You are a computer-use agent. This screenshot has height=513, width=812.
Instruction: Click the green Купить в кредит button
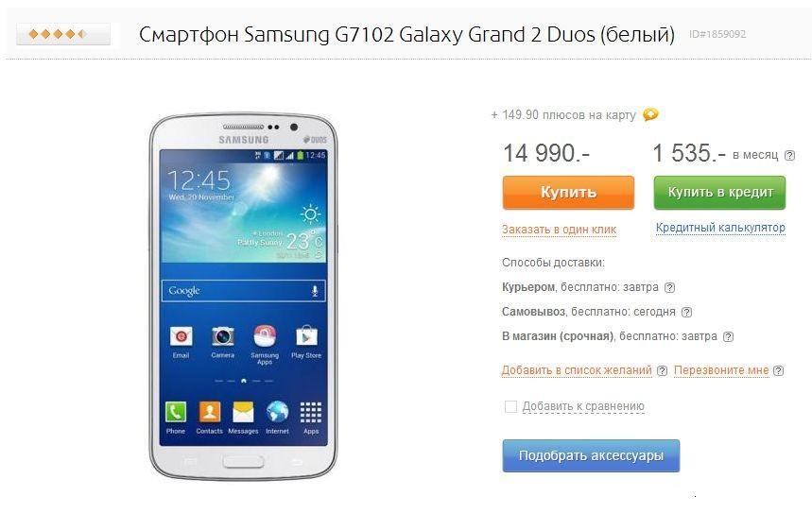[719, 193]
